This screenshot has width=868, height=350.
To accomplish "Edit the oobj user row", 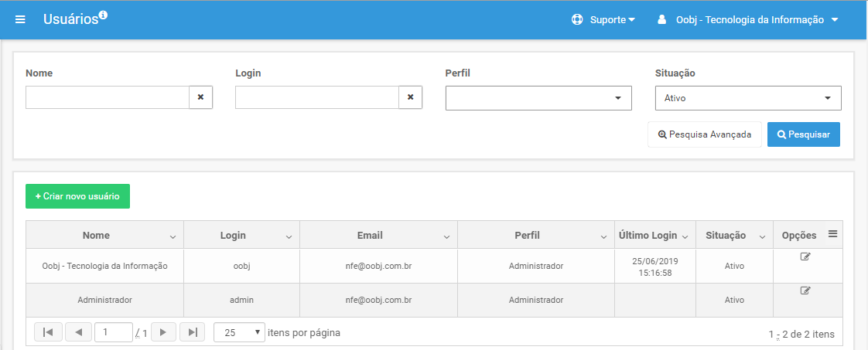I will (x=805, y=256).
